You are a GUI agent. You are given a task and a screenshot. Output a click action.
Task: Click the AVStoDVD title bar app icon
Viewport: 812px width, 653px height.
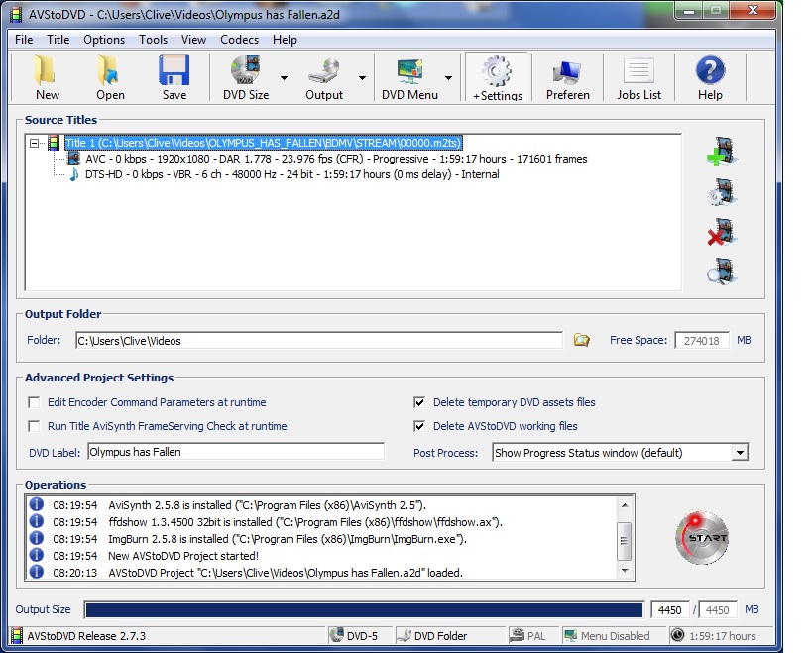(x=16, y=14)
